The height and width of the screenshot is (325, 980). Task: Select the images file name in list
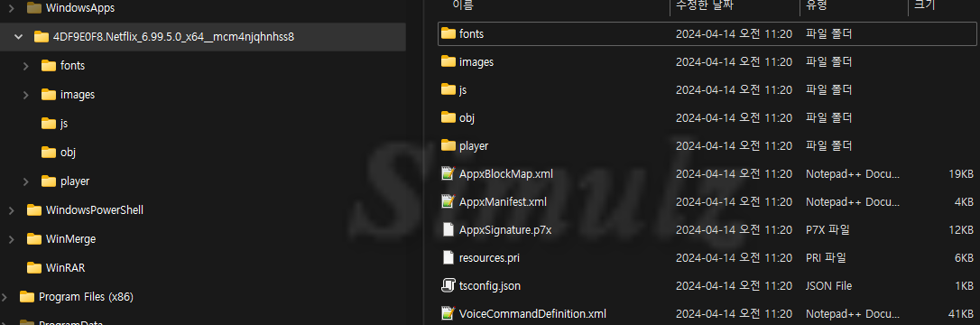476,62
